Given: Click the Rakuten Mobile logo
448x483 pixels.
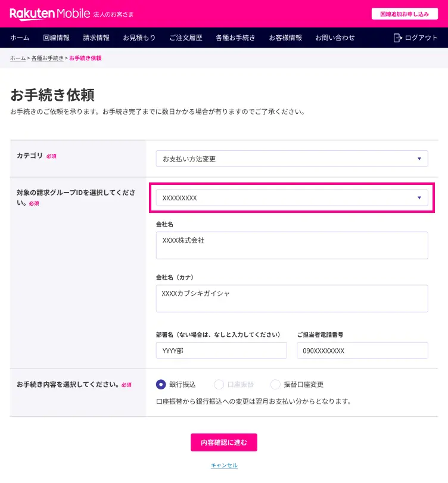Looking at the screenshot, I should pyautogui.click(x=50, y=14).
